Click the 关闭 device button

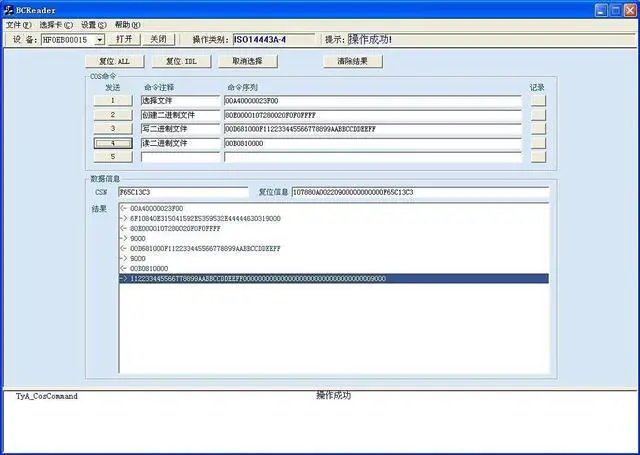point(157,40)
